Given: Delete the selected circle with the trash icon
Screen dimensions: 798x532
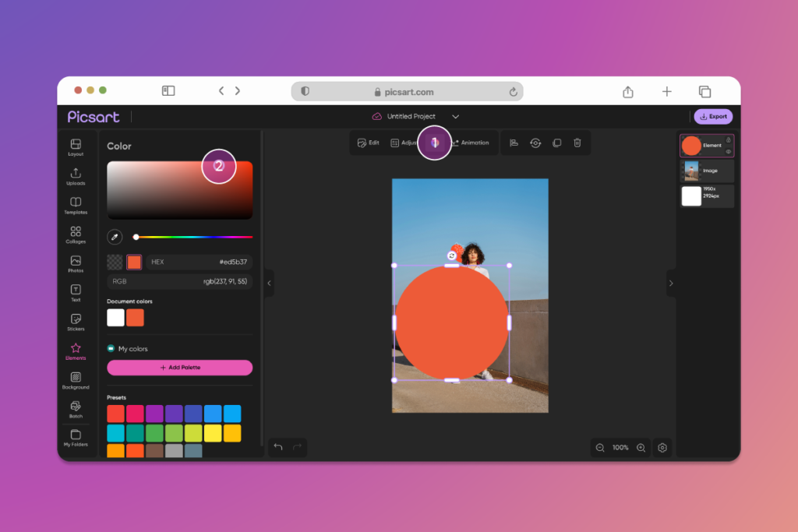Looking at the screenshot, I should (577, 143).
